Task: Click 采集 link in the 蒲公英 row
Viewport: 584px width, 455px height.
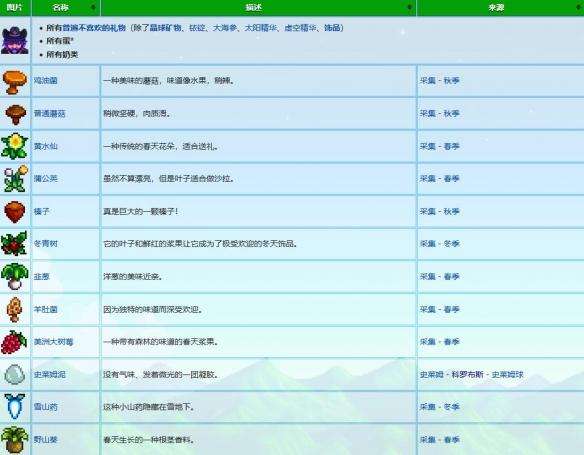Action: [x=428, y=178]
